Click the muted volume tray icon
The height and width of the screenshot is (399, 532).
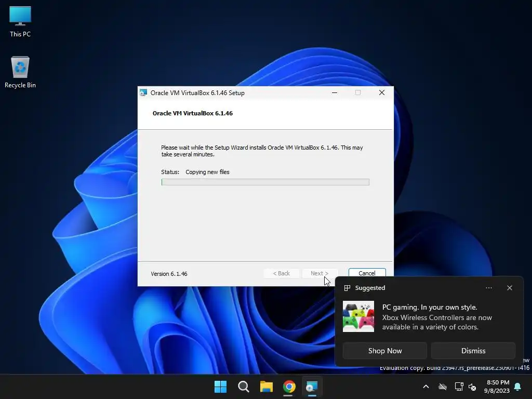point(472,387)
